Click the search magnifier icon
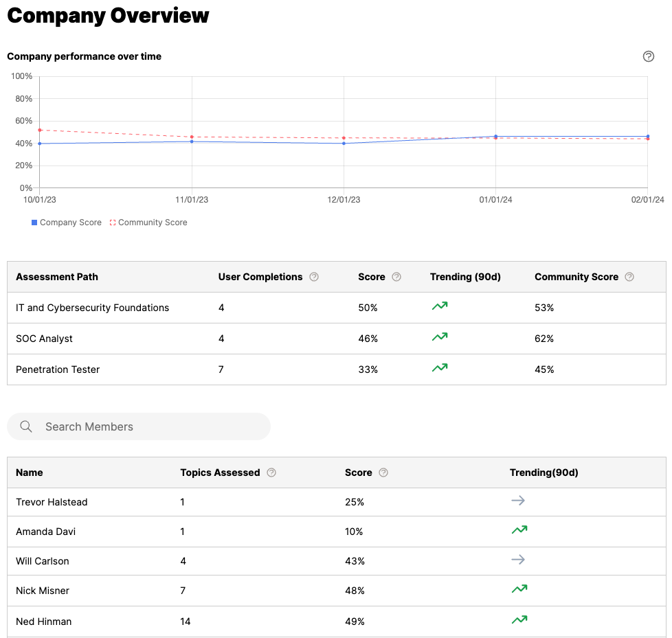The width and height of the screenshot is (672, 638). tap(26, 426)
